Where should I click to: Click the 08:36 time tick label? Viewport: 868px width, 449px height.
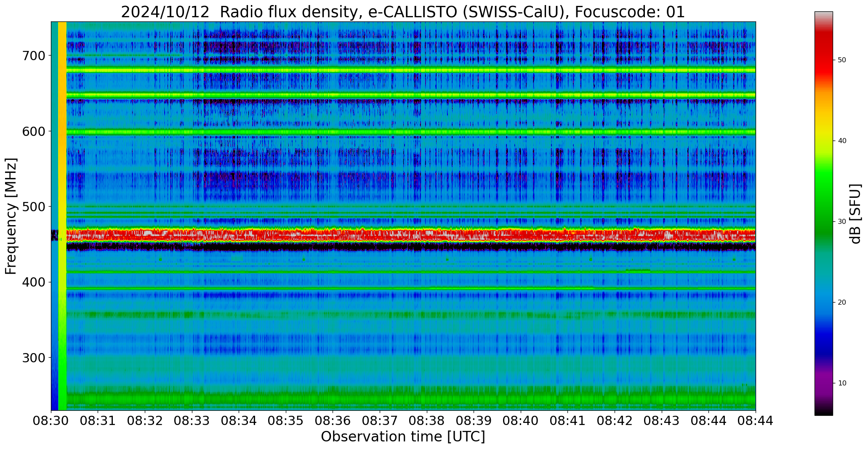(333, 421)
